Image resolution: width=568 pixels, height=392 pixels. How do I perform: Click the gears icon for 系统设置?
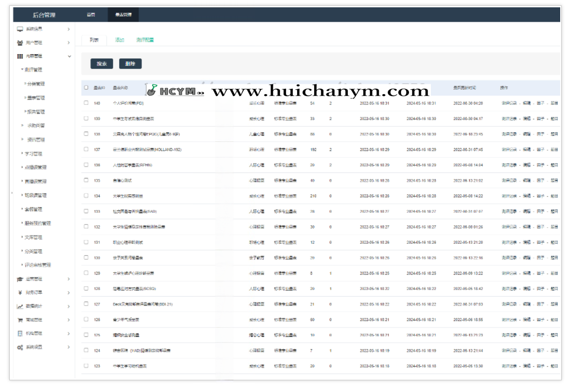(20, 348)
